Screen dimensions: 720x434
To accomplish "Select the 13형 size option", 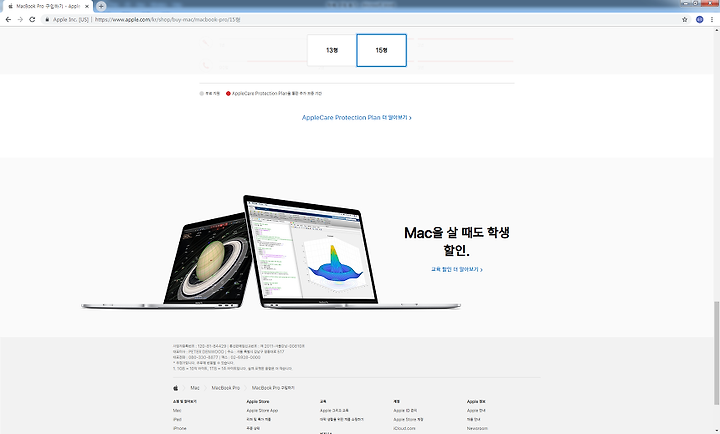I will 332,50.
